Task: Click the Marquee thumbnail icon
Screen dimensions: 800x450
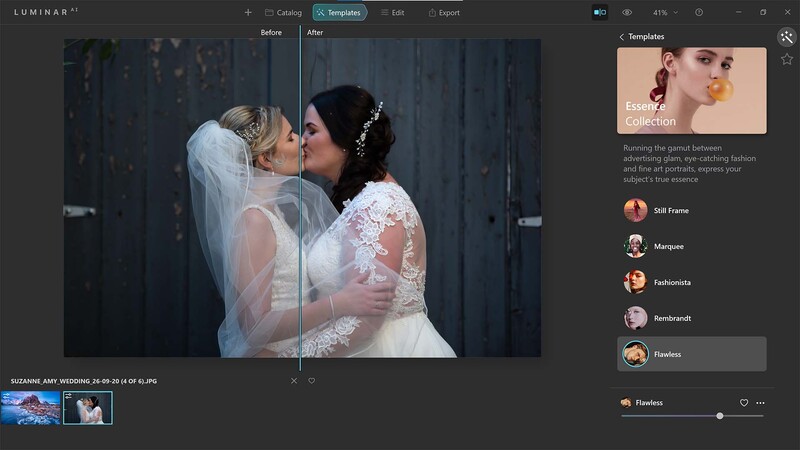Action: [x=635, y=246]
